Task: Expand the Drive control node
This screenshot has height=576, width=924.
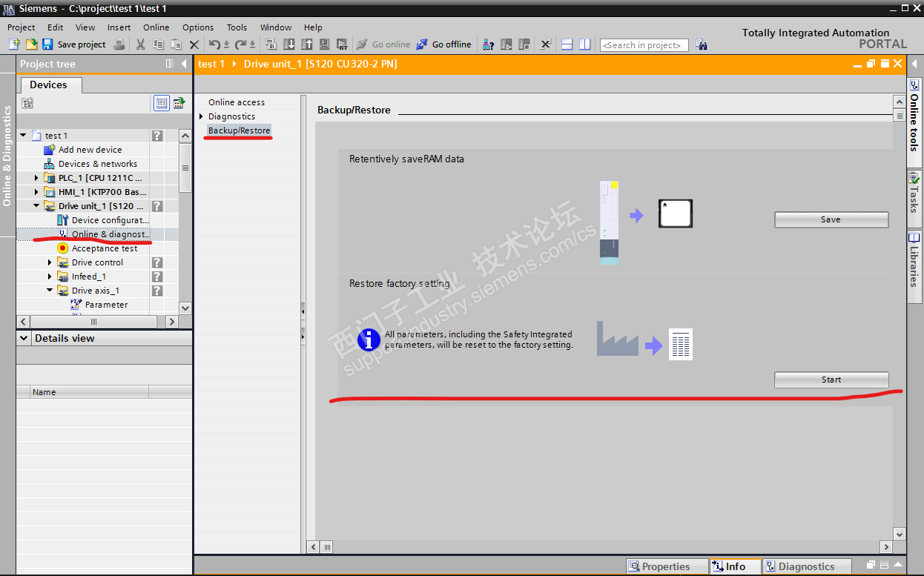Action: (x=50, y=262)
